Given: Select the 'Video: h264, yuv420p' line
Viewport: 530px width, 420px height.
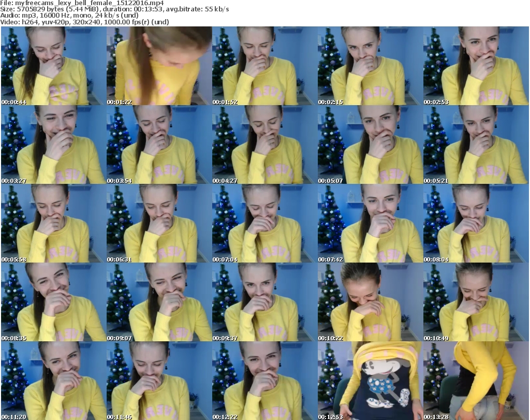Looking at the screenshot, I should (84, 22).
